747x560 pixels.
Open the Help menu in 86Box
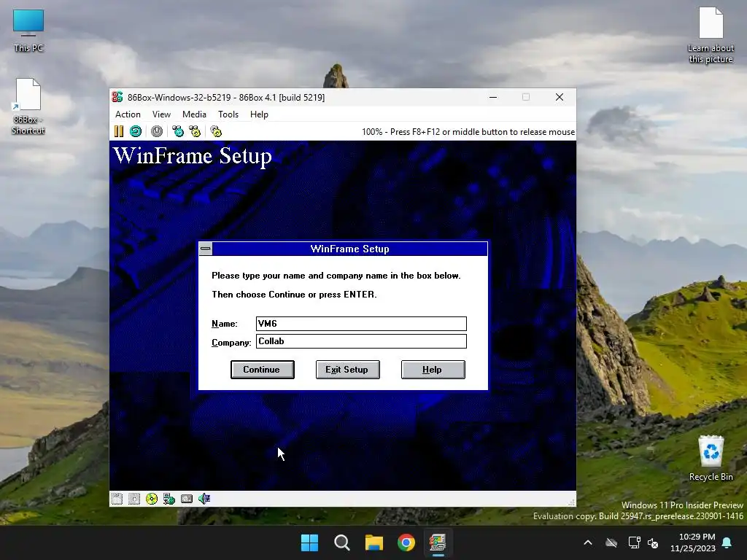259,114
